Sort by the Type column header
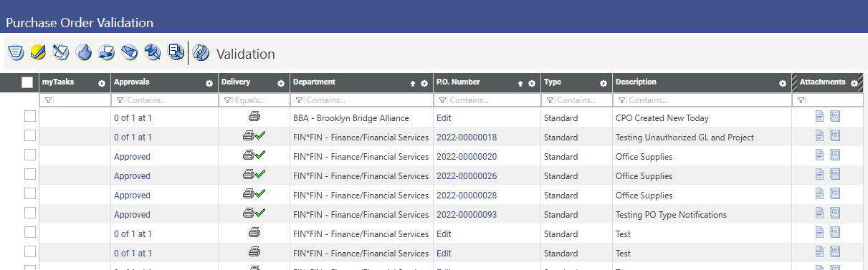Viewport: 868px width, 270px height. point(553,82)
